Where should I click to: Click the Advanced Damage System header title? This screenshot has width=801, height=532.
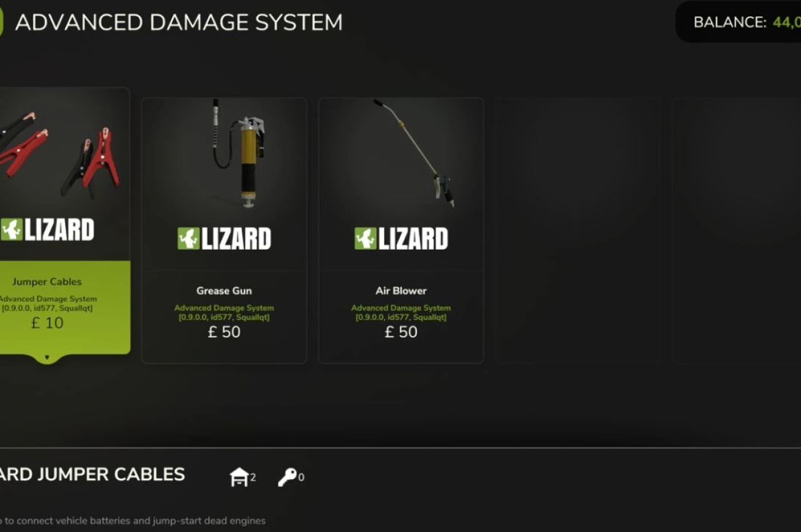coord(179,23)
